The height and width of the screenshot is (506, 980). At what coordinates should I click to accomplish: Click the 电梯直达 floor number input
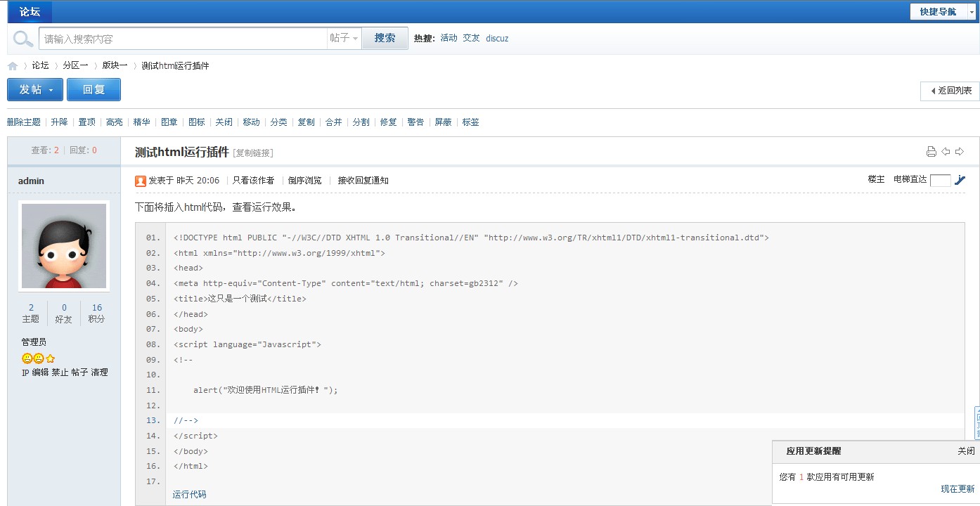(x=940, y=181)
